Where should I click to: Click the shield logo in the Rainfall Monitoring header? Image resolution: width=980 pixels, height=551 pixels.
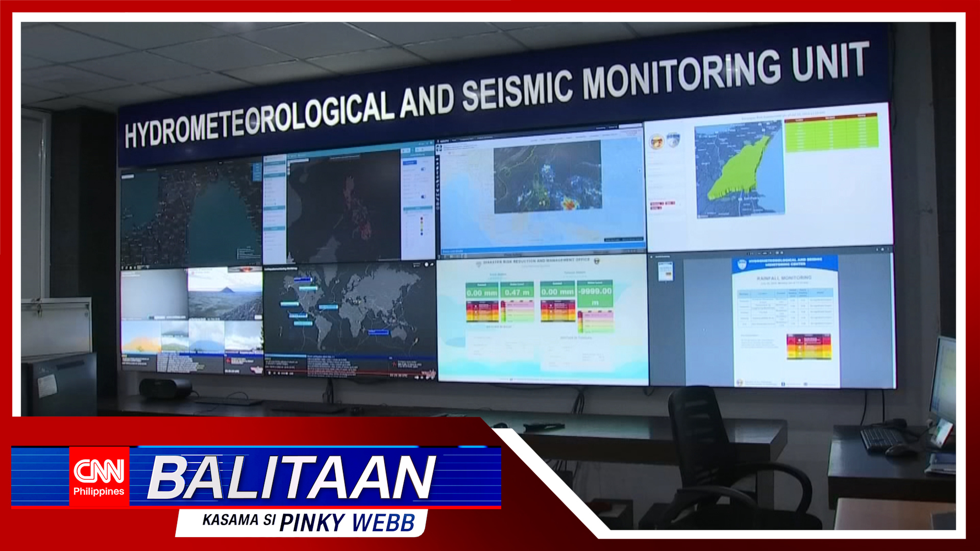coord(742,264)
